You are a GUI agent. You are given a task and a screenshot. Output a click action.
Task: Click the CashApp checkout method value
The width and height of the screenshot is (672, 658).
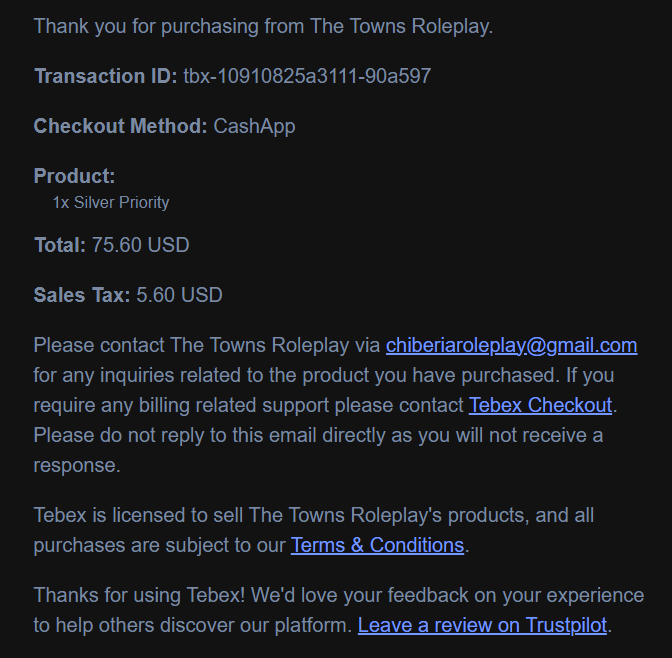(x=254, y=126)
